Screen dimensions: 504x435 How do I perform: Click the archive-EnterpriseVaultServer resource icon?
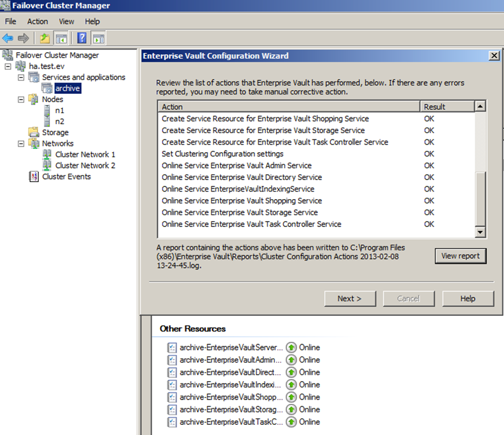point(172,347)
